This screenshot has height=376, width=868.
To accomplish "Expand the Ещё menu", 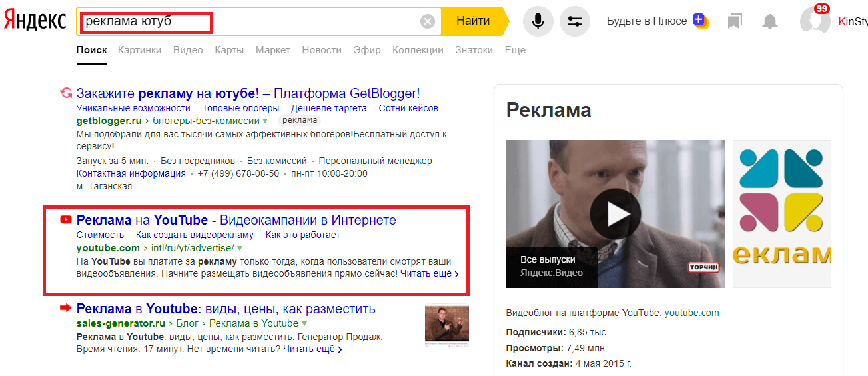I will coord(515,50).
